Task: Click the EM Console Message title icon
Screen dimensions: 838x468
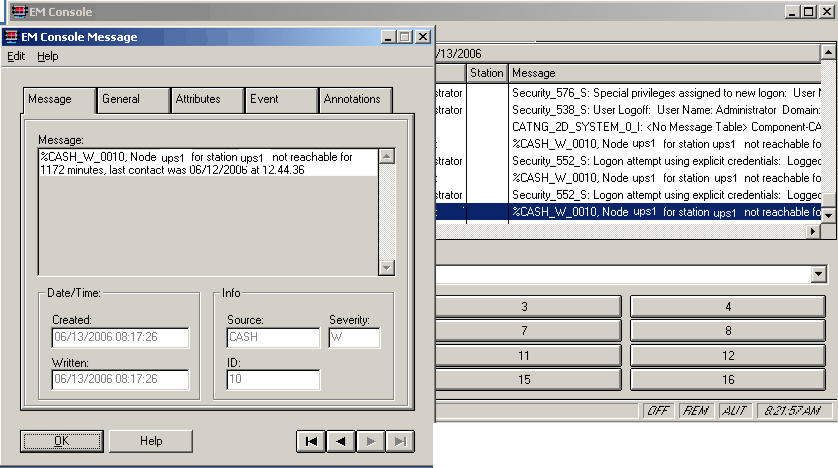Action: point(11,37)
